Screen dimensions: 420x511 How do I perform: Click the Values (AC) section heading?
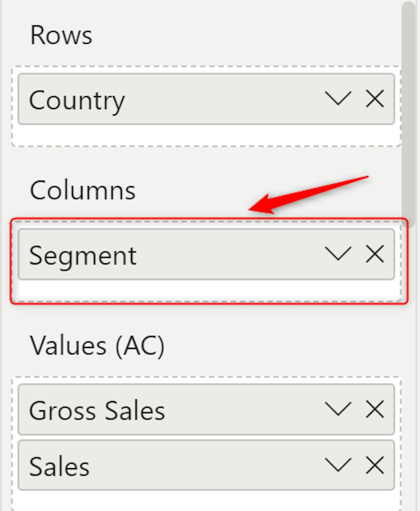(x=97, y=346)
